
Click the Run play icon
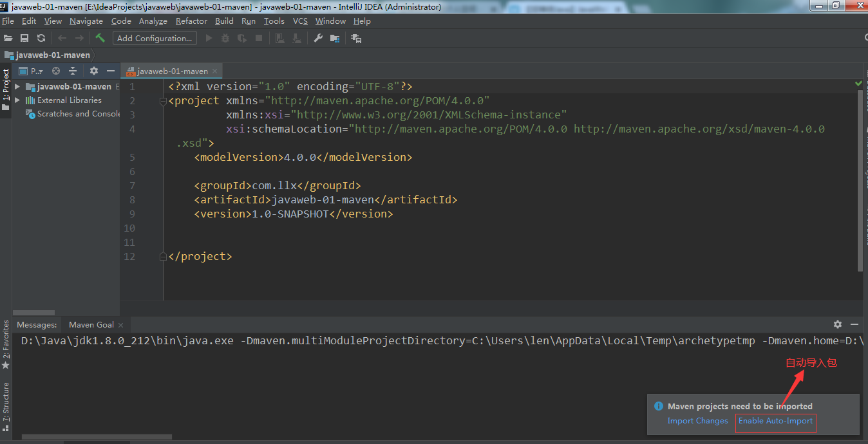click(x=209, y=38)
